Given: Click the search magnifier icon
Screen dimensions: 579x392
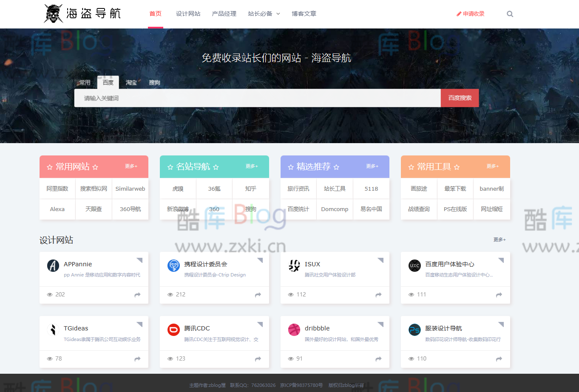Looking at the screenshot, I should tap(510, 13).
